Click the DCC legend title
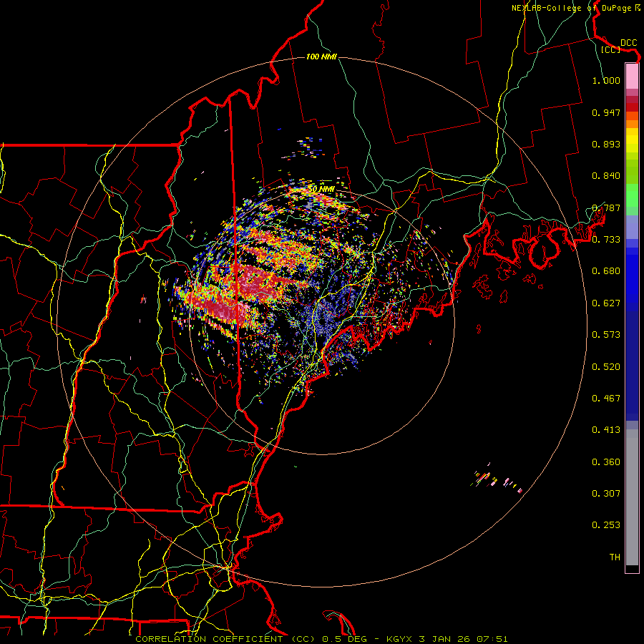The image size is (644, 644). (x=628, y=42)
